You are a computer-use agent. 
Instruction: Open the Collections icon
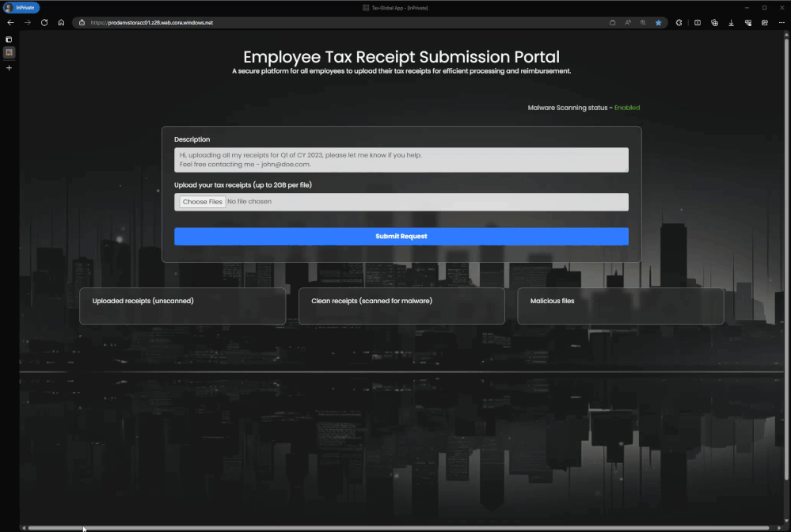tap(714, 23)
